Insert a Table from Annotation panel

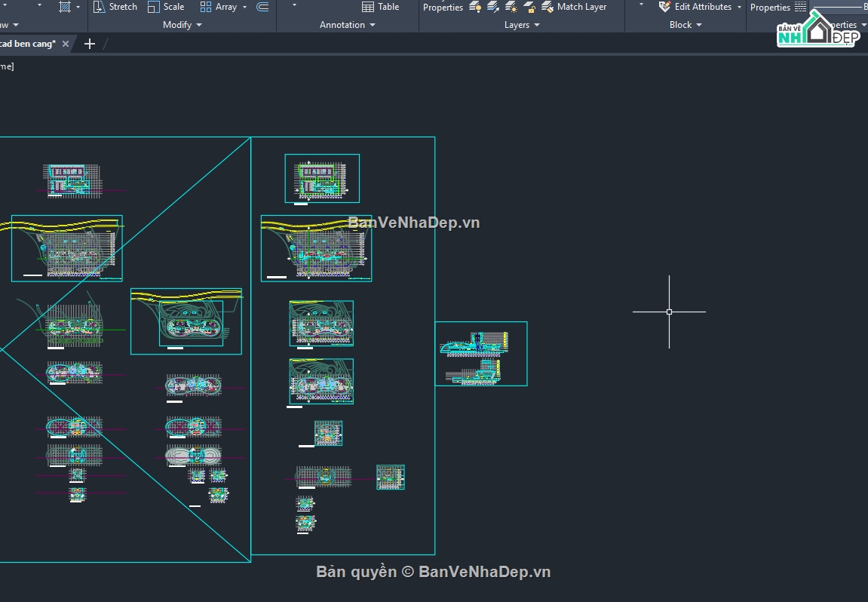click(380, 7)
